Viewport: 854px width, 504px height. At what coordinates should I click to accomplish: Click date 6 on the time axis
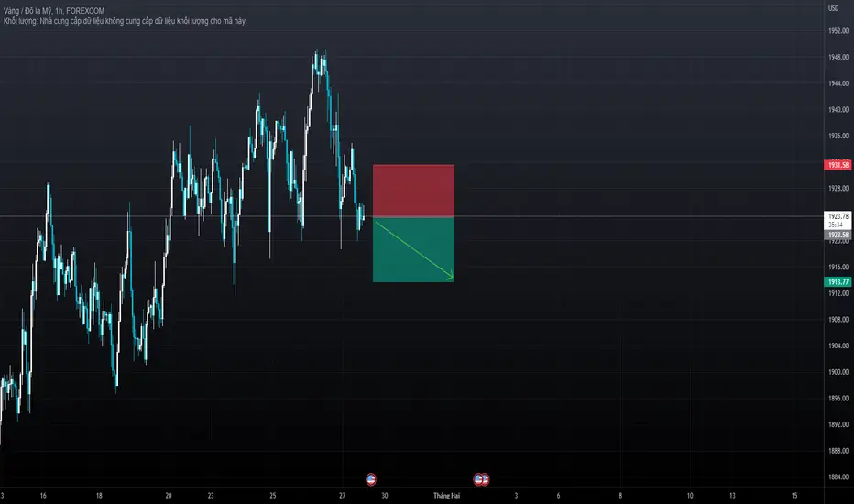(x=558, y=495)
